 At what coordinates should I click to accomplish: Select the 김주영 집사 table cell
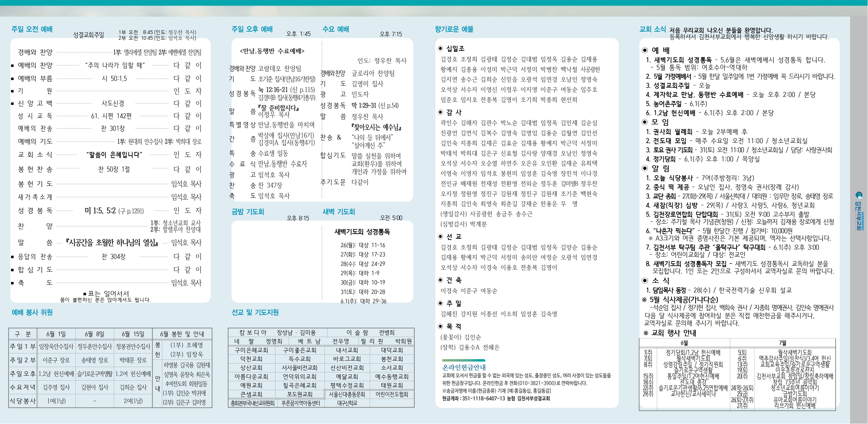coord(56,388)
